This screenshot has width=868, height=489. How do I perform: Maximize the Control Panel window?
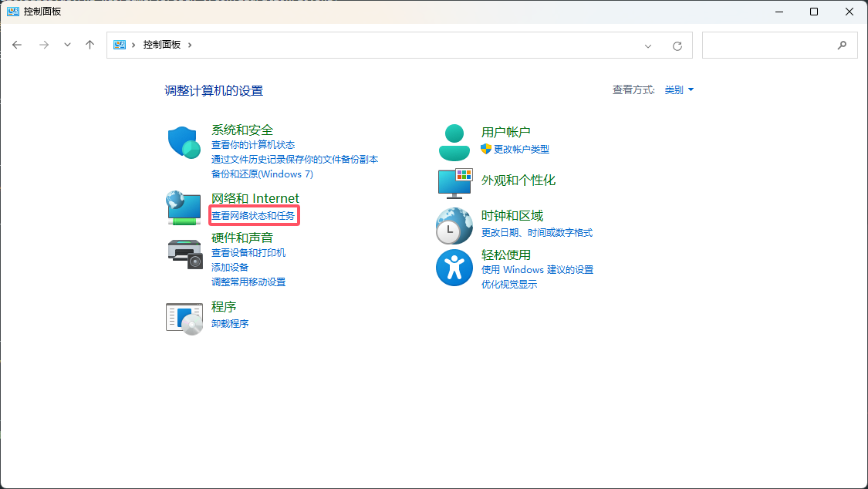814,12
